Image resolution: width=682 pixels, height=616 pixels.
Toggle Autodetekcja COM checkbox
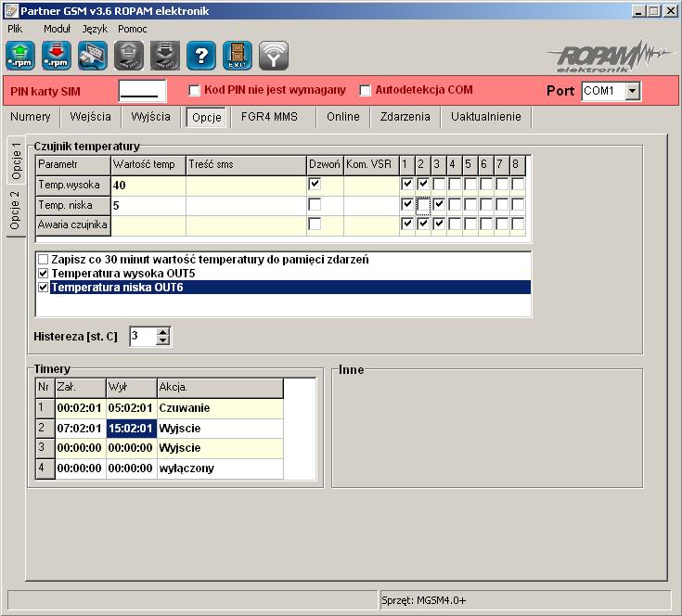365,90
